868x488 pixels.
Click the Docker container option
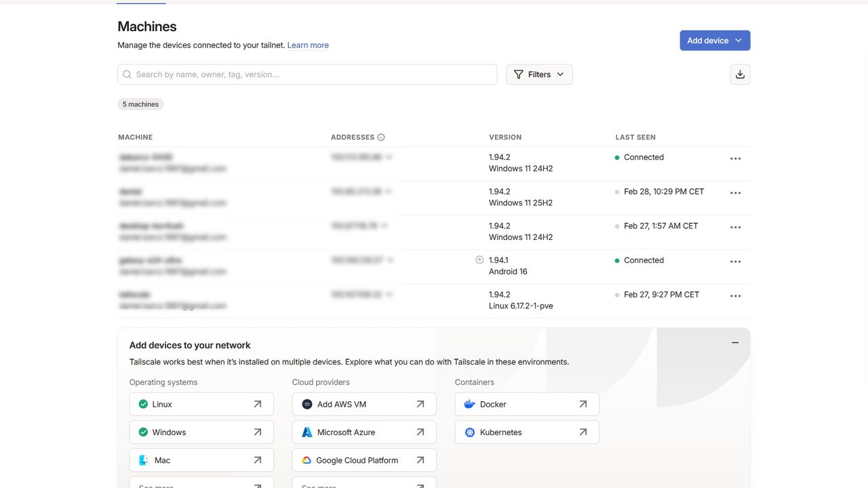coord(527,404)
